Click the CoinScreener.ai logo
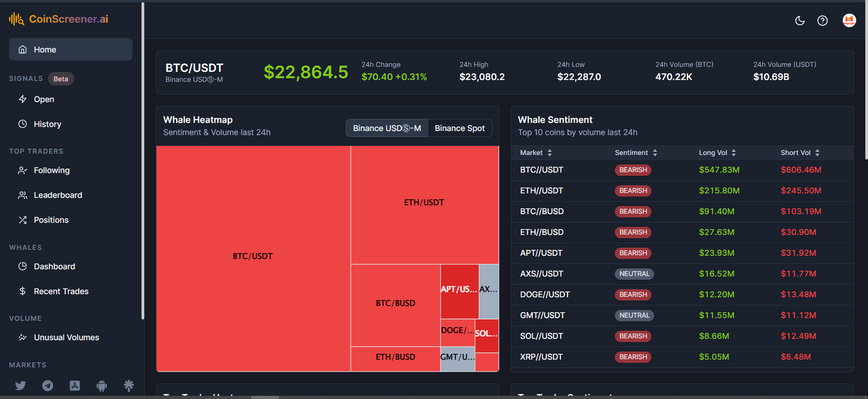The image size is (868, 399). coord(59,19)
